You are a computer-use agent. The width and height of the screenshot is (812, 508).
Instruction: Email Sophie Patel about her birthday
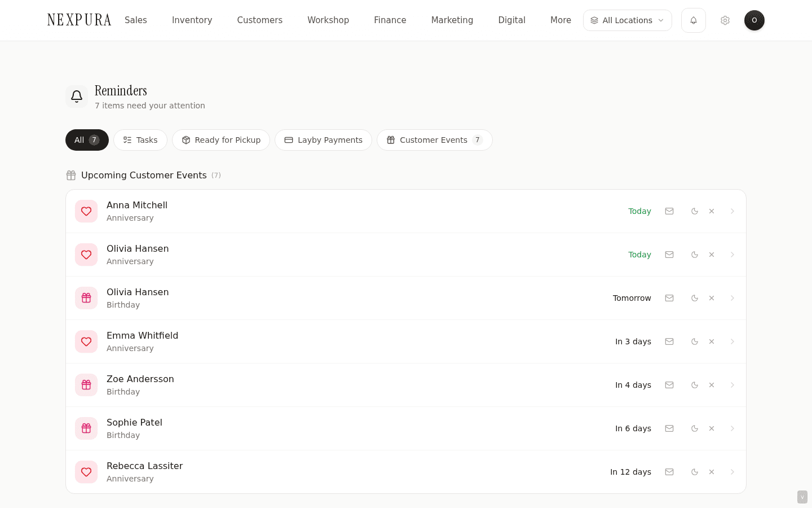point(669,428)
